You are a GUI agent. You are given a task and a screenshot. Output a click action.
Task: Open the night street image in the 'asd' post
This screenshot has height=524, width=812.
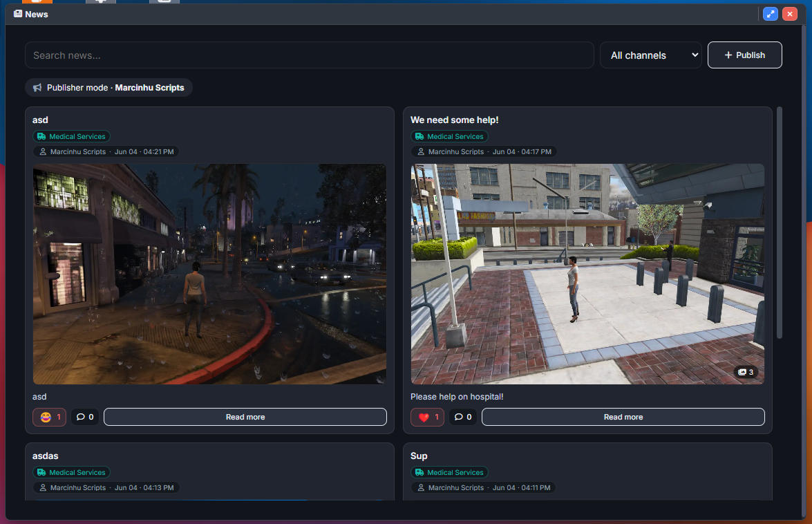tap(209, 274)
